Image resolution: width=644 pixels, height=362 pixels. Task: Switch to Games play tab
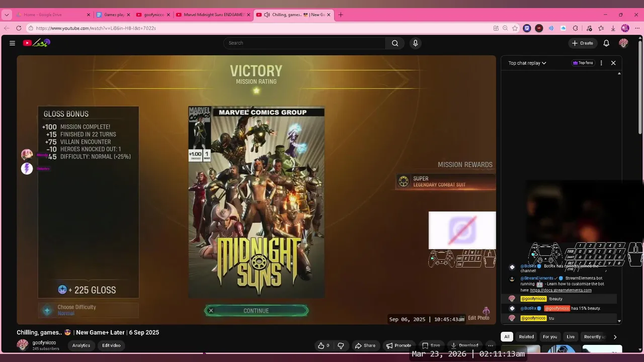tap(114, 15)
